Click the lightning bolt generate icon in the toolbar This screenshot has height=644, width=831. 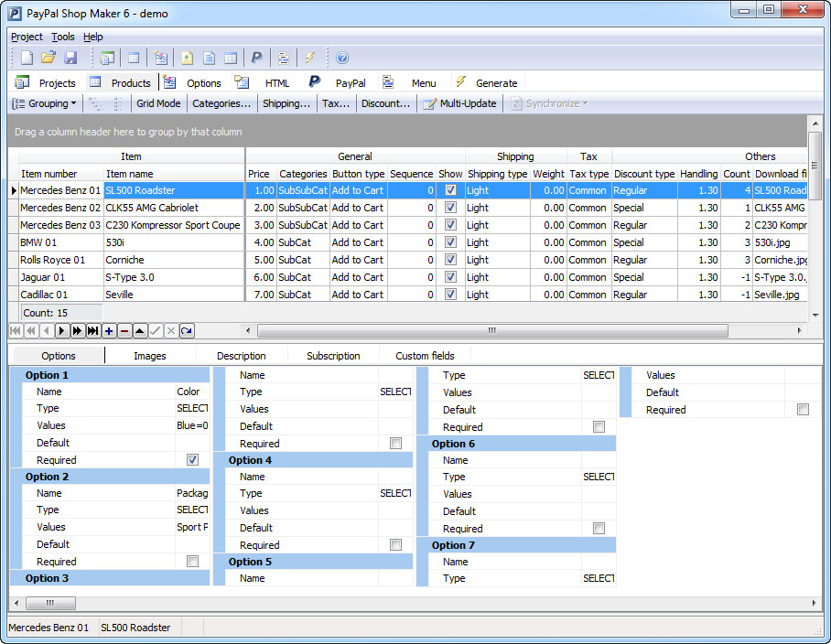coord(310,58)
